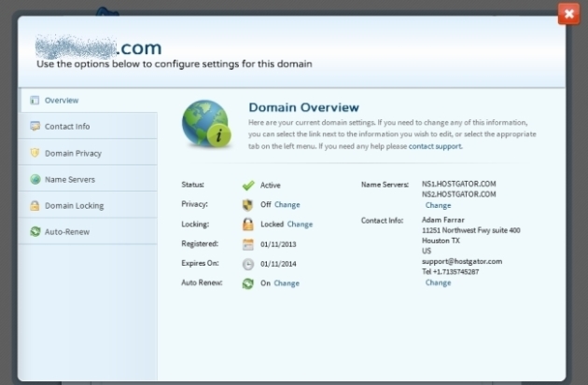The width and height of the screenshot is (588, 385).
Task: Click the Overview icon in left sidebar
Action: (x=35, y=100)
